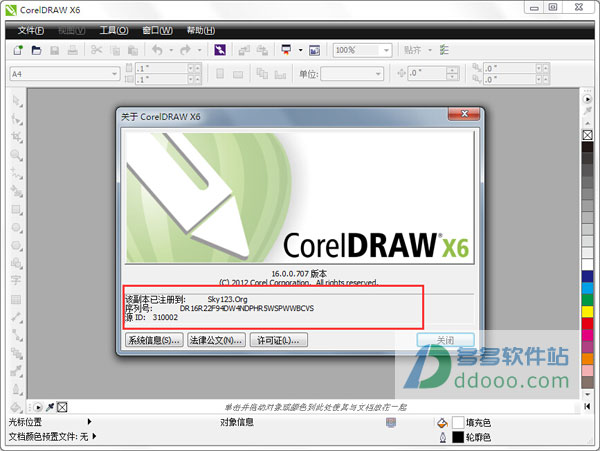Screen dimensions: 600x451
Task: Open the View (视图) menu
Action: (72, 30)
